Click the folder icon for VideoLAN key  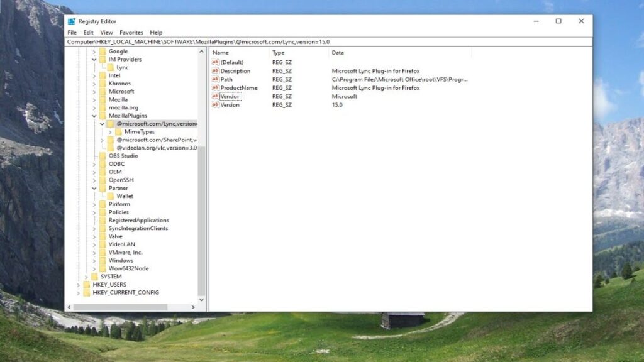click(103, 244)
